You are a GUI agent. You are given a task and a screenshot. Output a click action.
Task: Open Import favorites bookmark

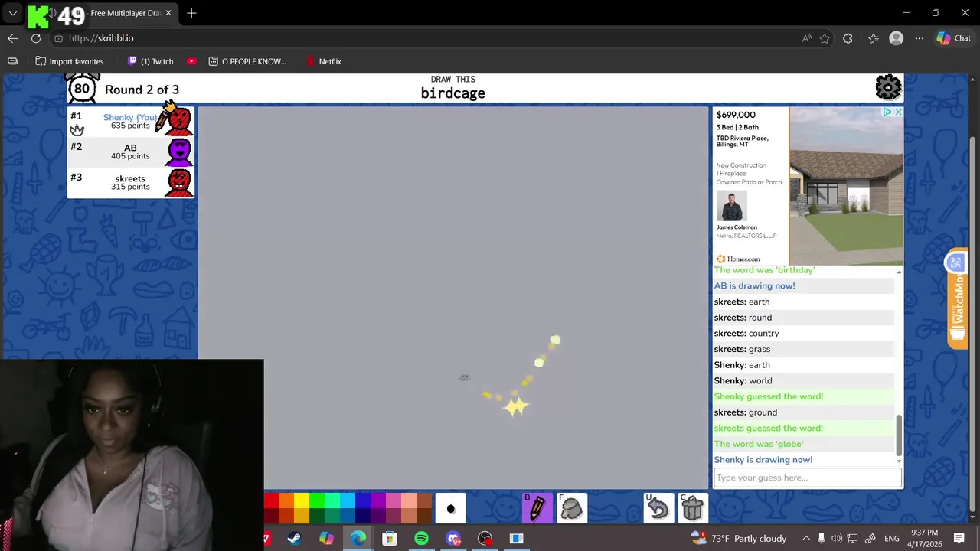pos(70,61)
